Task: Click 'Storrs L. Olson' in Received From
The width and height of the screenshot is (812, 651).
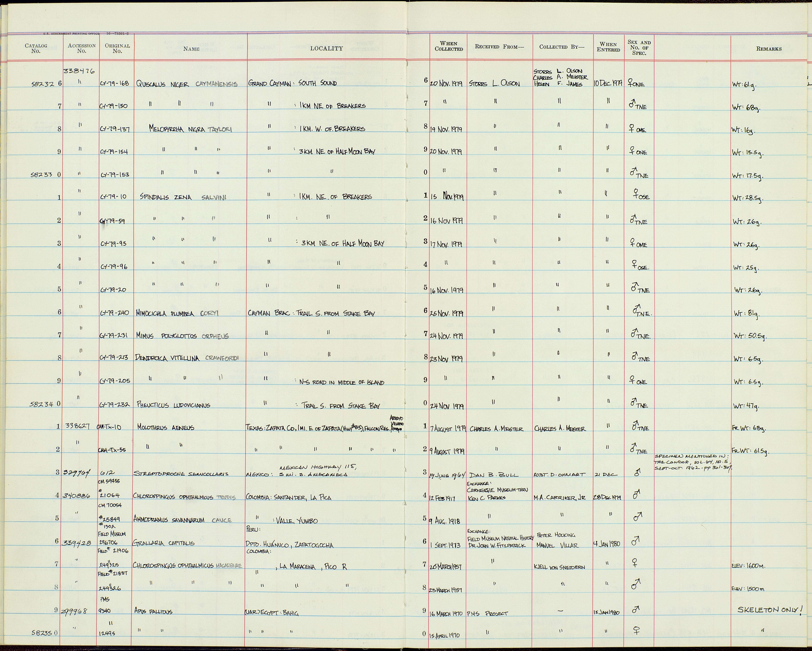Action: 494,84
